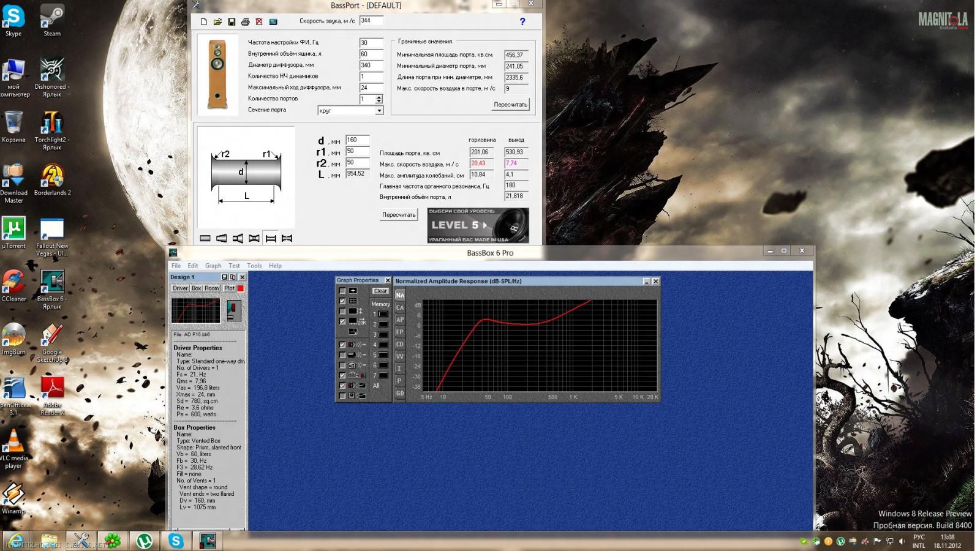Select the conical port narrowing to the right
This screenshot has width=980, height=551.
[x=222, y=238]
